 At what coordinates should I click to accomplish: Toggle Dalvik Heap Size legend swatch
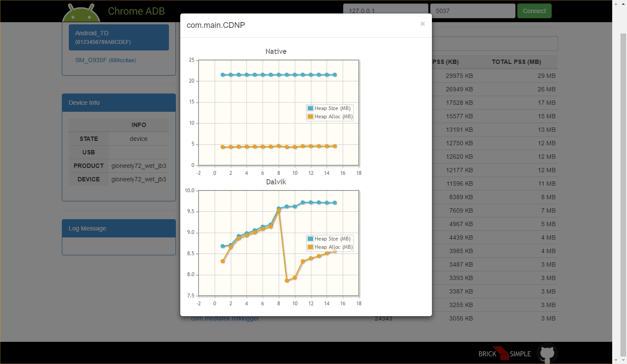[x=310, y=239]
